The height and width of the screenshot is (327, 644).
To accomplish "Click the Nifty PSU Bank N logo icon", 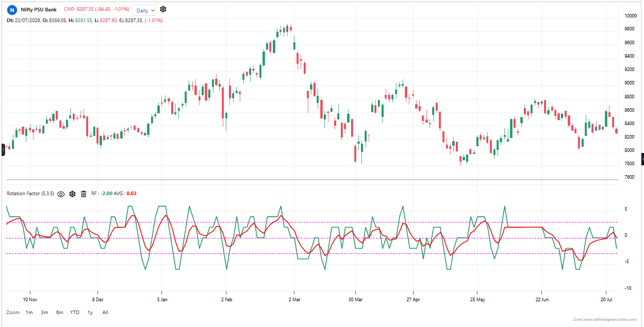I will pos(12,10).
